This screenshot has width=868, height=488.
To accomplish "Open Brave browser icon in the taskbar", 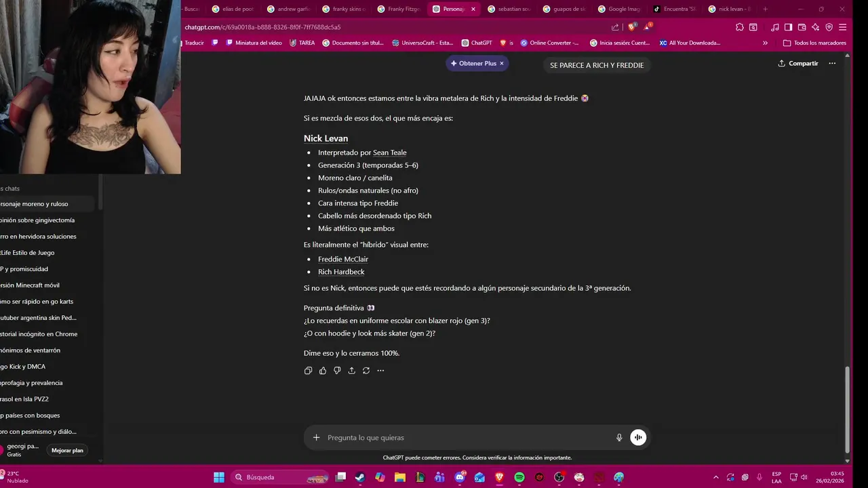I will pos(500,477).
